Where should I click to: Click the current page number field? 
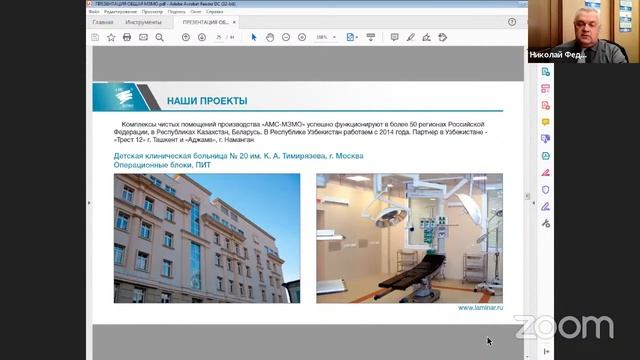(219, 37)
